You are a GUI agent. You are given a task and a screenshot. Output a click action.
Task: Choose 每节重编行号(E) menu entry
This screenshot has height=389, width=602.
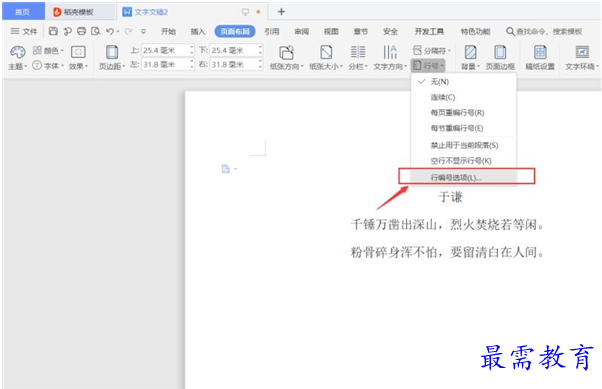click(x=463, y=128)
